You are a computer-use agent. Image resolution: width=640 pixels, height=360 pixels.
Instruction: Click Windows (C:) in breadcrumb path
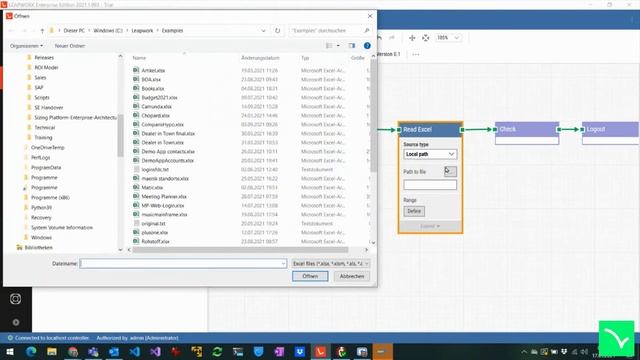click(108, 31)
